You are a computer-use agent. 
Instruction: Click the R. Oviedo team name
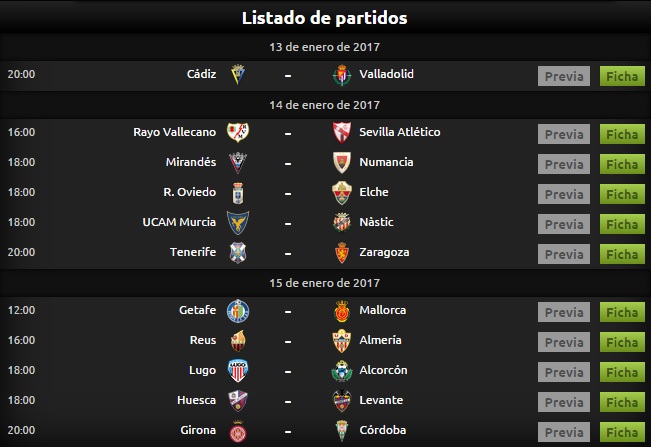point(190,192)
